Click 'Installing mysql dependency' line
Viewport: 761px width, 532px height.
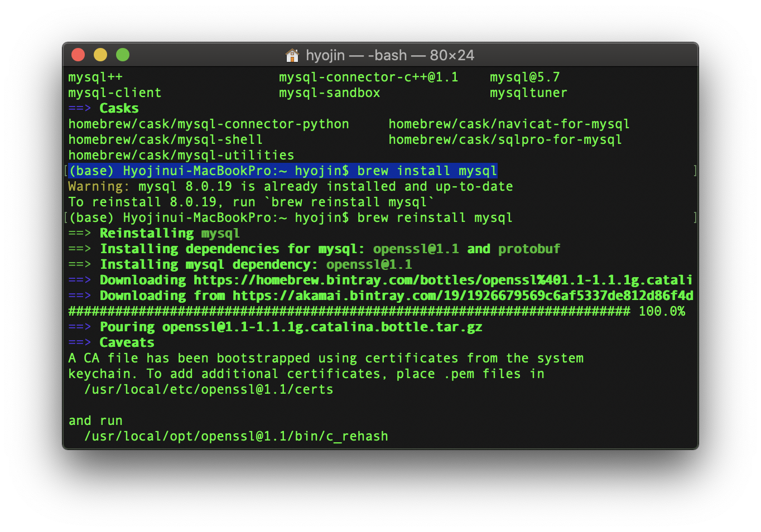point(240,264)
